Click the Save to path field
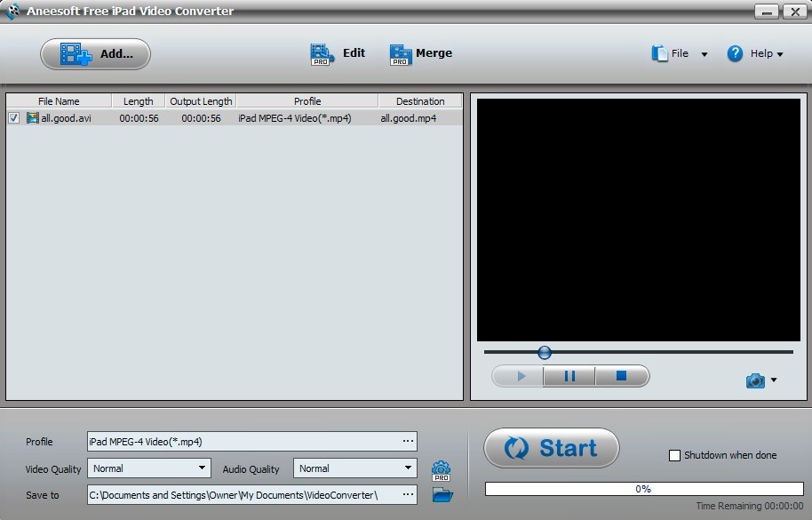Viewport: 812px width, 520px height. tap(240, 495)
